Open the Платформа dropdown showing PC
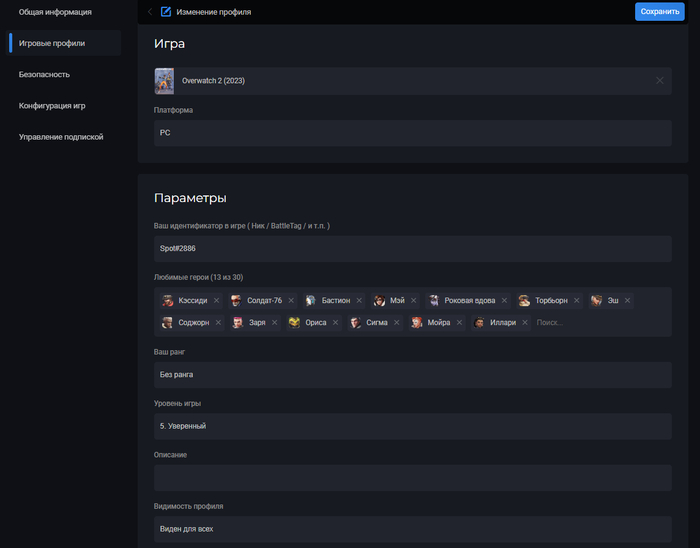Viewport: 700px width, 548px height. pyautogui.click(x=412, y=132)
